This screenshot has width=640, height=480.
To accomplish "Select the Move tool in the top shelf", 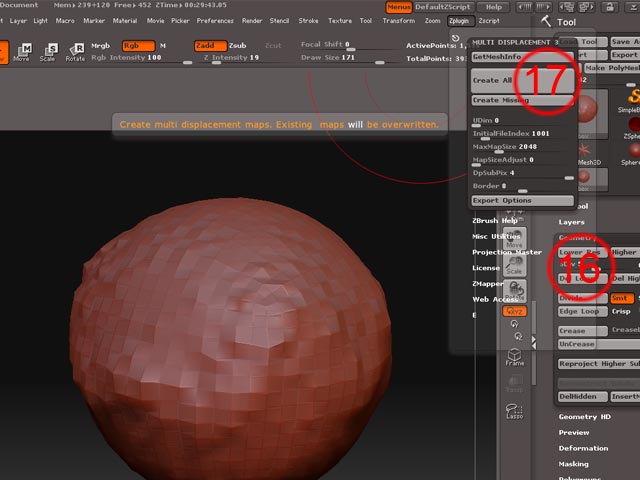I will coord(22,52).
